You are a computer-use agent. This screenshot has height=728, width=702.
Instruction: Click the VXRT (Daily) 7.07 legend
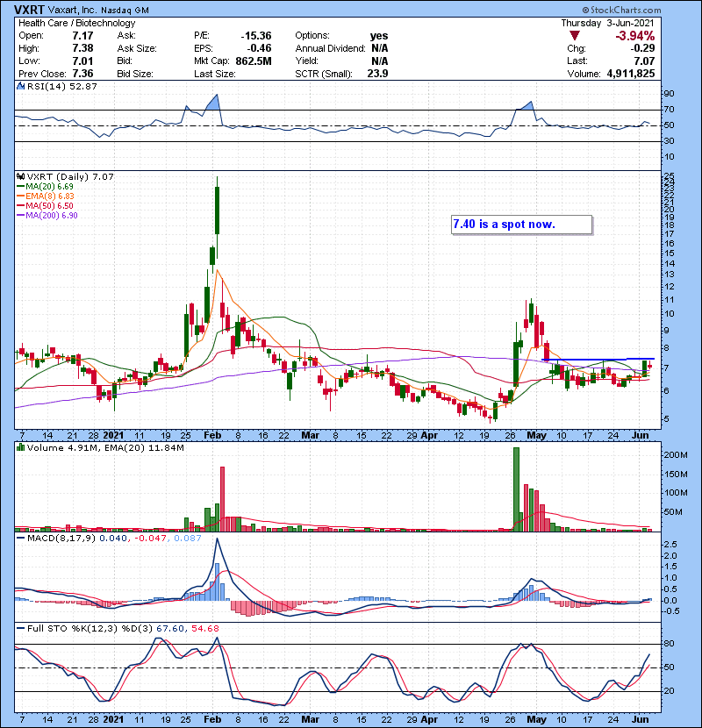(x=70, y=177)
